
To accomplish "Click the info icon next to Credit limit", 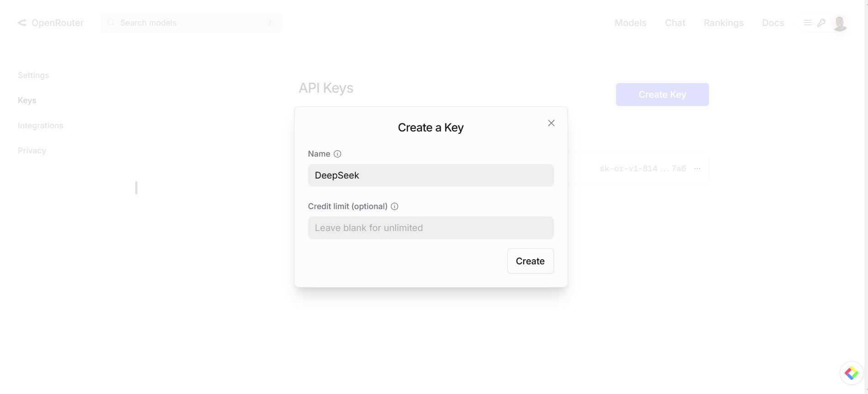I will click(x=395, y=206).
